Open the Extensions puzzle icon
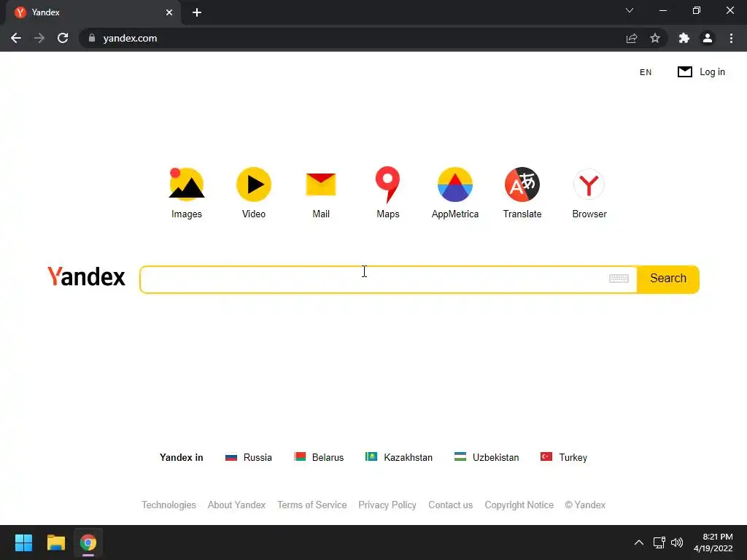The image size is (747, 560). pyautogui.click(x=684, y=38)
